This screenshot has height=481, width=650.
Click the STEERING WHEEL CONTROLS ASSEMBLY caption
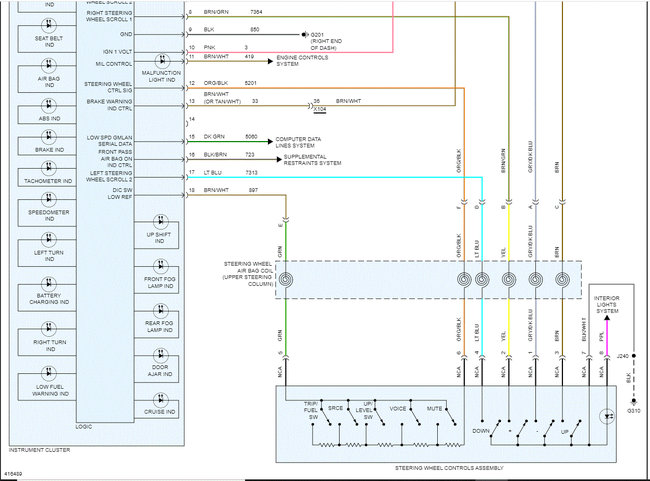pyautogui.click(x=449, y=468)
